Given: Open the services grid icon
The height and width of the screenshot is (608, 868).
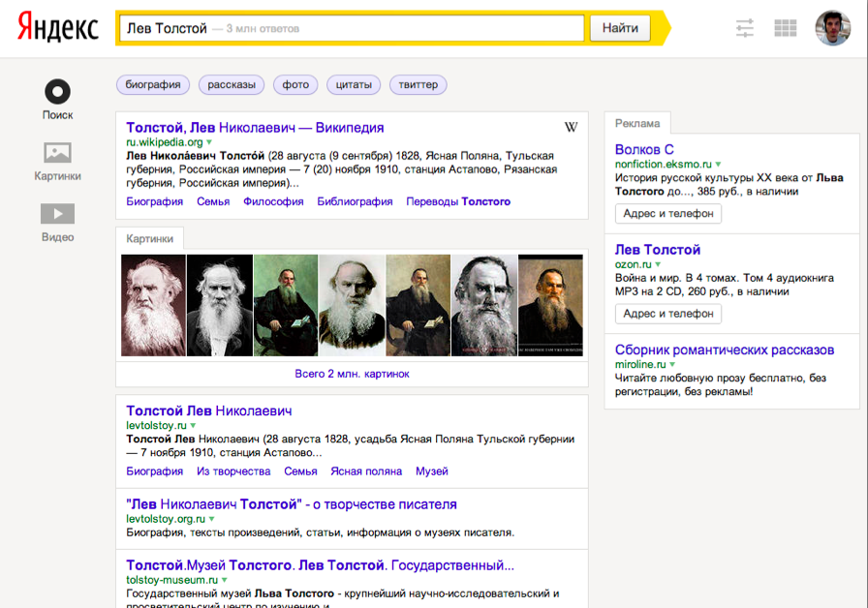Looking at the screenshot, I should point(785,28).
